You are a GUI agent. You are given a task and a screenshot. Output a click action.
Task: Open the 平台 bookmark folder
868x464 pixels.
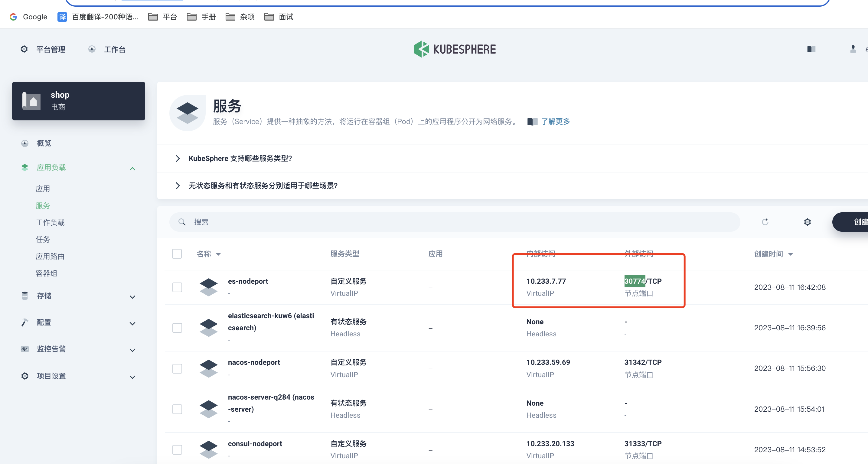[x=163, y=17]
